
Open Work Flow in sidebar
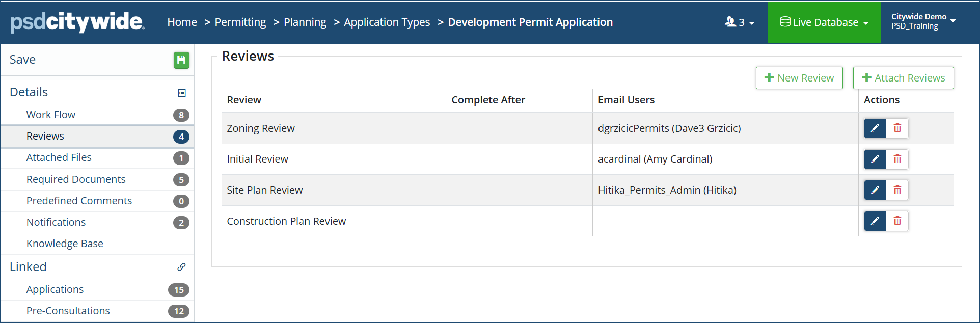click(x=51, y=115)
